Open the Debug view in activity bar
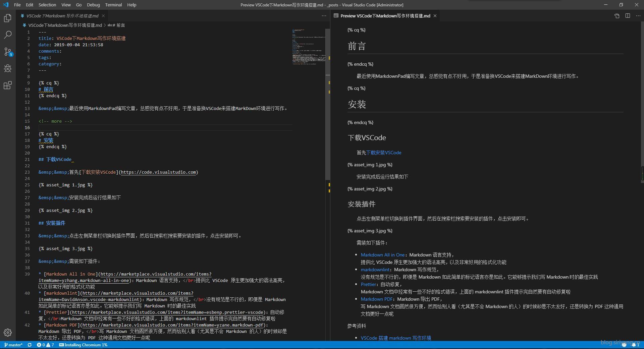The image size is (644, 349). (8, 68)
